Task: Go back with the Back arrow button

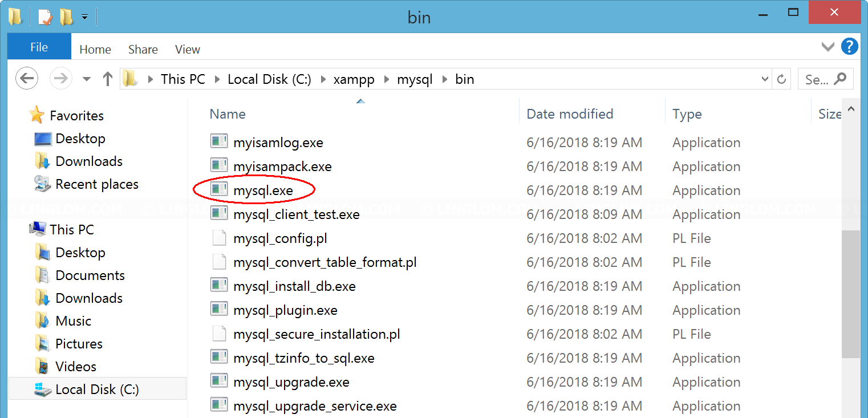Action: tap(26, 79)
